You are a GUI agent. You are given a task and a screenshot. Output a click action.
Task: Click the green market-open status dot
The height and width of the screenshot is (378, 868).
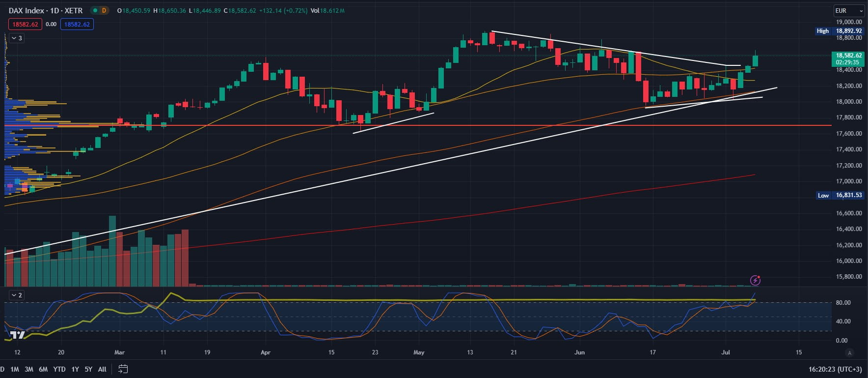[95, 10]
